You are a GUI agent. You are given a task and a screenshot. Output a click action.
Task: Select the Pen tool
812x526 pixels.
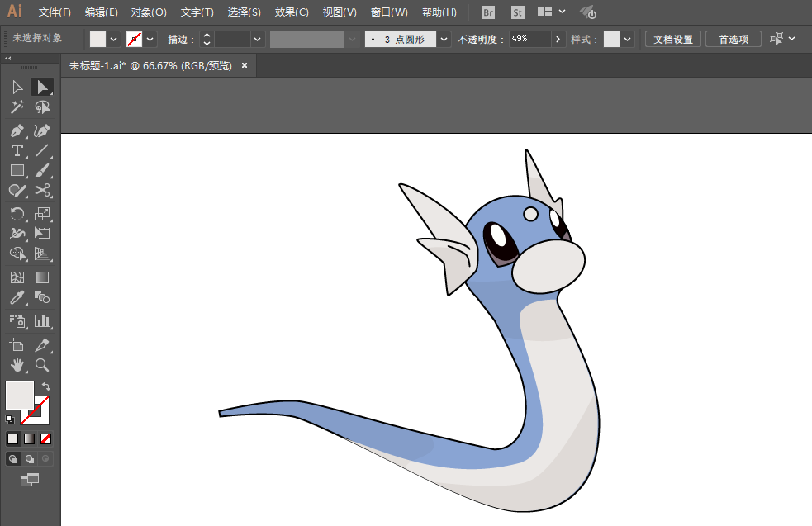(x=17, y=130)
